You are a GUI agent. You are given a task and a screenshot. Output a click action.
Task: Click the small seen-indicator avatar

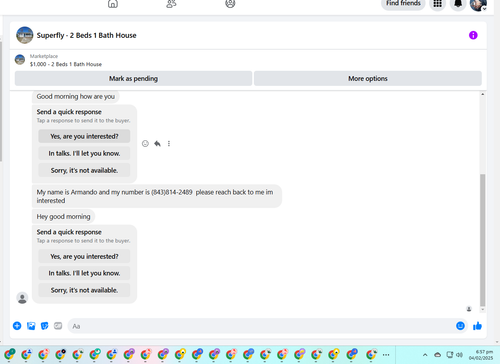469,309
